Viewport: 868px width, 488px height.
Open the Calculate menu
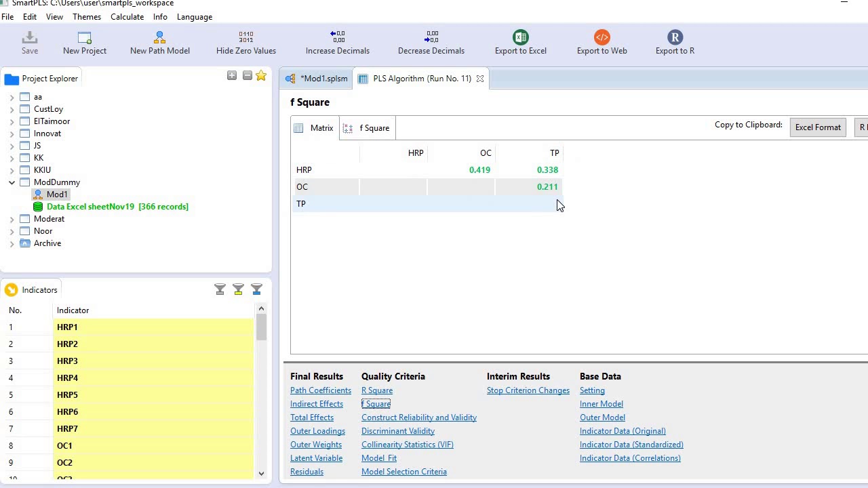pos(127,17)
